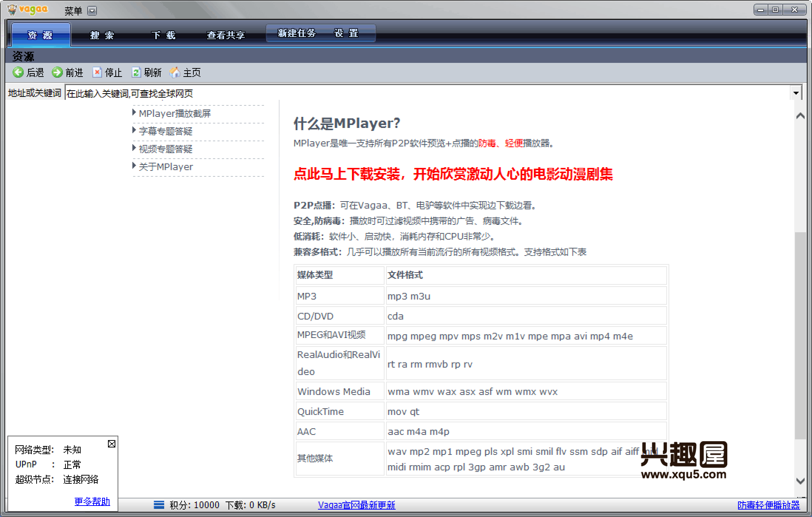Screen dimensions: 812x517
Task: Open MPlayer播放截屏 sidebar item
Action: coord(175,114)
